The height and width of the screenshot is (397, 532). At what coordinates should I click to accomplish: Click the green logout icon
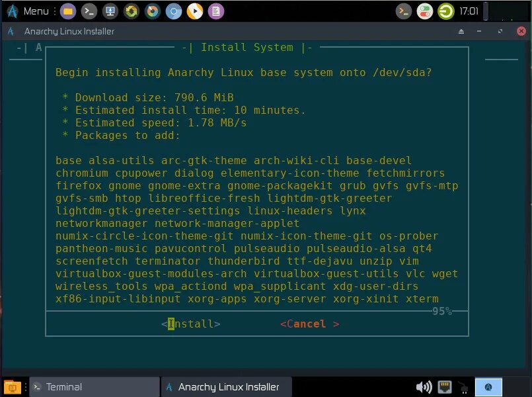pos(446,11)
